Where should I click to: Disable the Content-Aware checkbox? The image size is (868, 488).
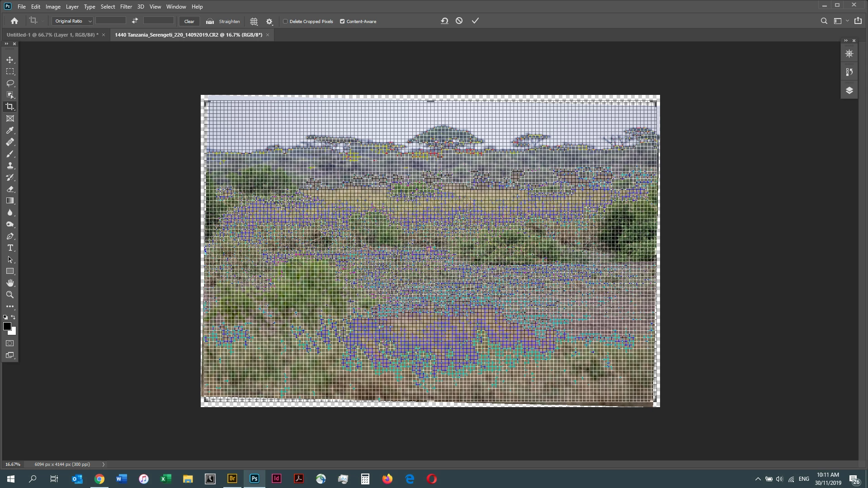point(342,21)
